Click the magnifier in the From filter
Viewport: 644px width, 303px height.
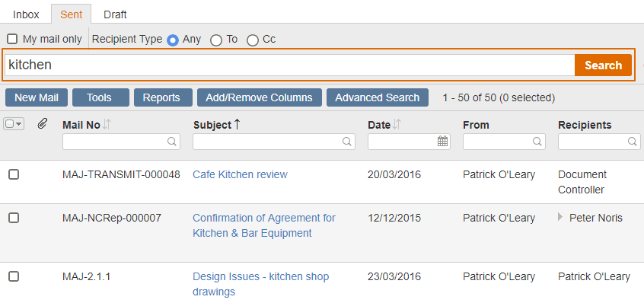pyautogui.click(x=537, y=142)
